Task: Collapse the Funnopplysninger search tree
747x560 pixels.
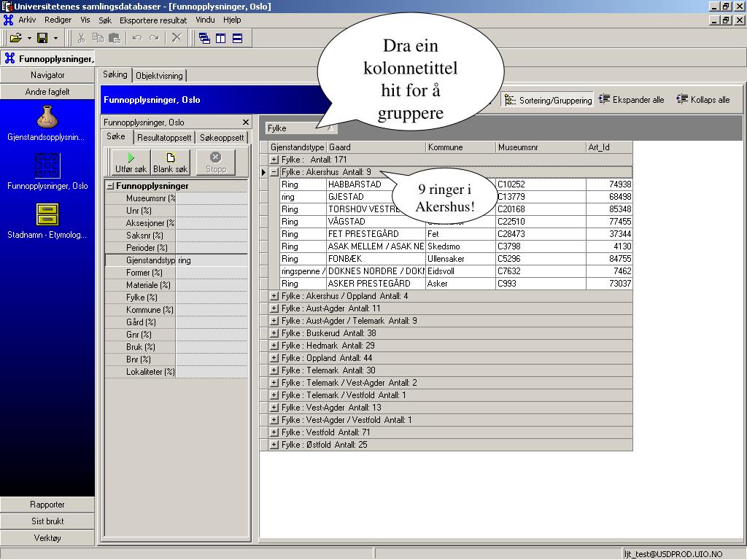Action: pyautogui.click(x=110, y=186)
